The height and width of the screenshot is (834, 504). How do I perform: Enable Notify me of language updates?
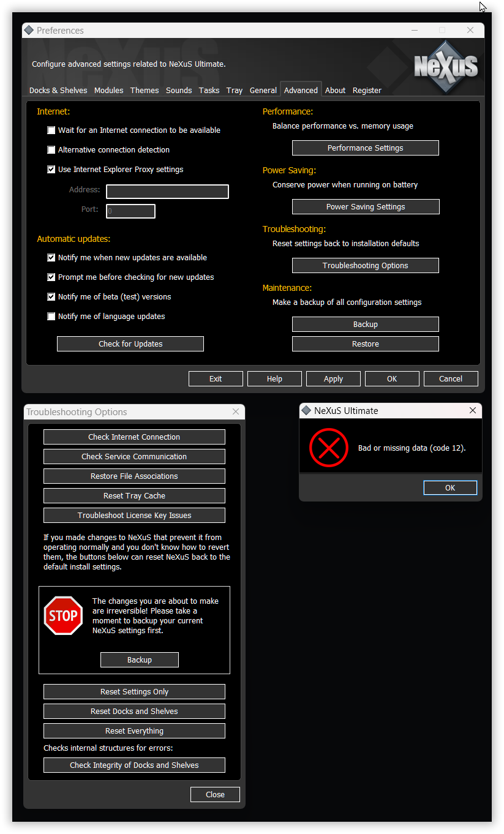point(51,317)
